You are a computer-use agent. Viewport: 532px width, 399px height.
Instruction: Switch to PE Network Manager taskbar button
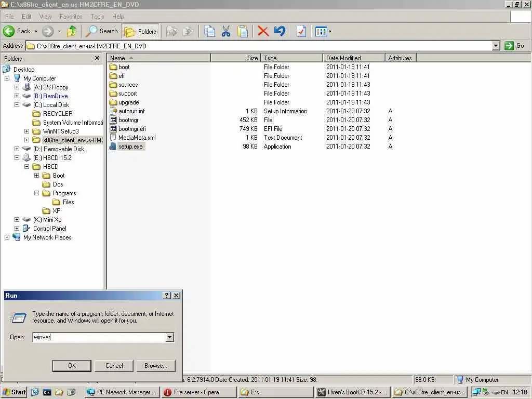(122, 392)
